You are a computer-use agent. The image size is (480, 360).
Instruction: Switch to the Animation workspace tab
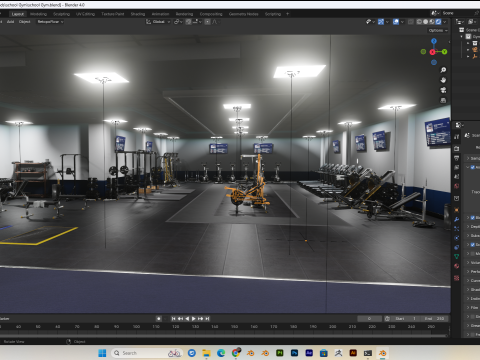[x=160, y=14]
